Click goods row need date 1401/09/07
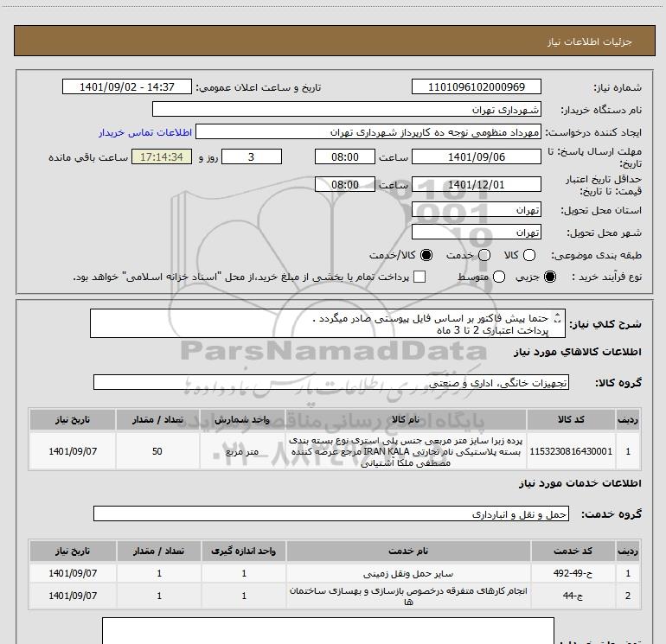Screen dimensions: 666x644 coord(73,451)
